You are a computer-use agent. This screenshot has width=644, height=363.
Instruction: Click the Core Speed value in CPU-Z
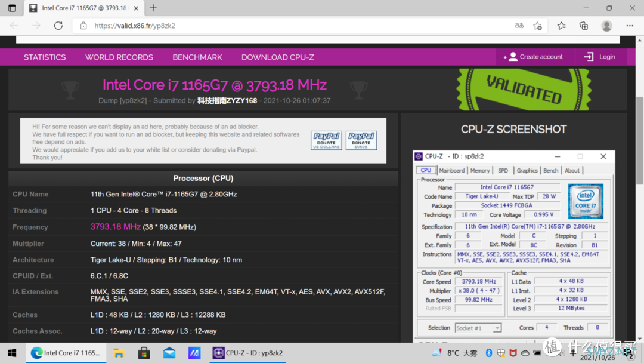tap(478, 282)
